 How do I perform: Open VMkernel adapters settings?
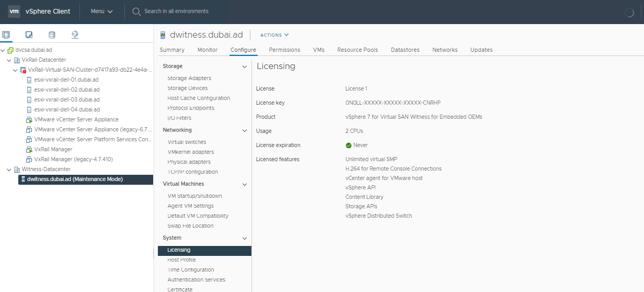tap(191, 152)
